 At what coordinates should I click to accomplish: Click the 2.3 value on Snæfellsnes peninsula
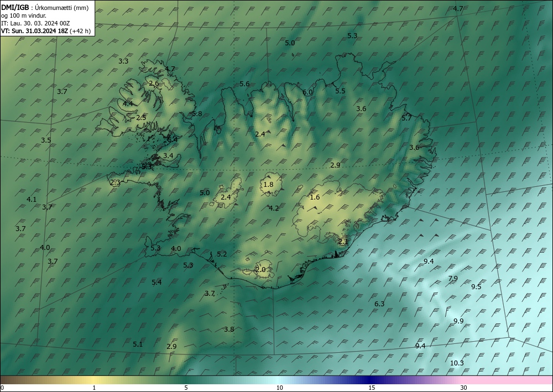pyautogui.click(x=116, y=182)
